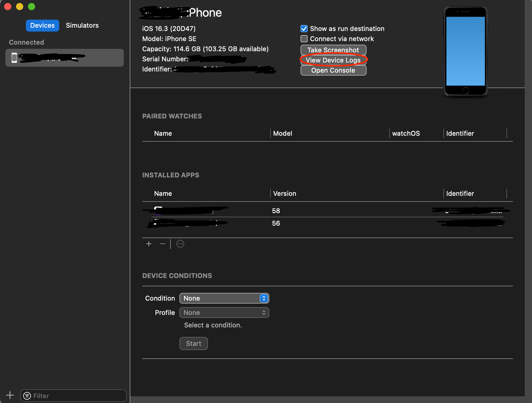Click the iPhone icon in sidebar row
The width and height of the screenshot is (532, 403).
point(14,58)
